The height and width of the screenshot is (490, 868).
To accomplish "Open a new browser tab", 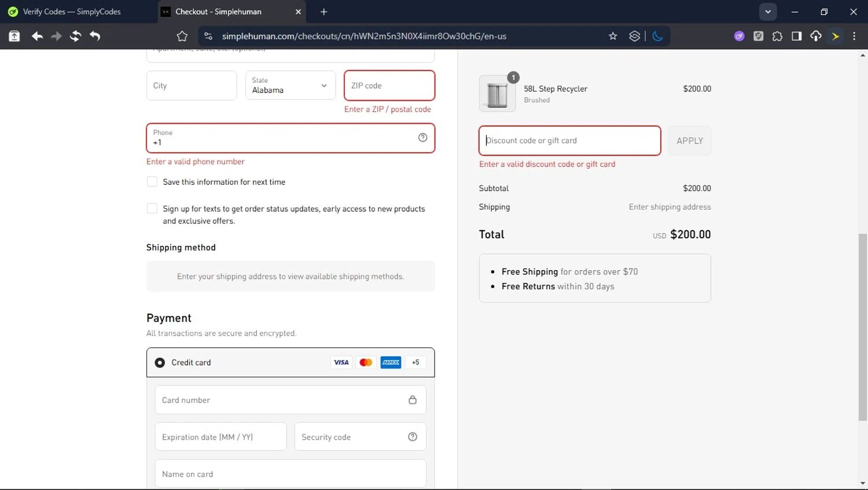I will [323, 12].
